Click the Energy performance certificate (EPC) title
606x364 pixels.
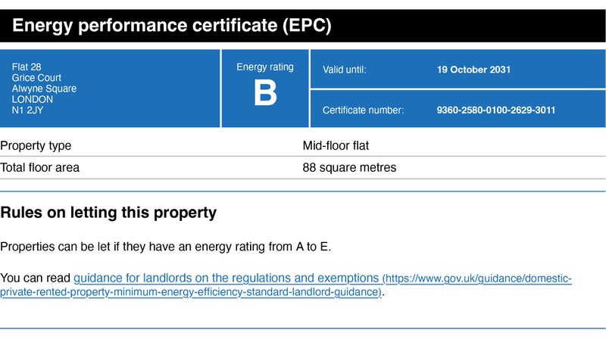coord(172,26)
